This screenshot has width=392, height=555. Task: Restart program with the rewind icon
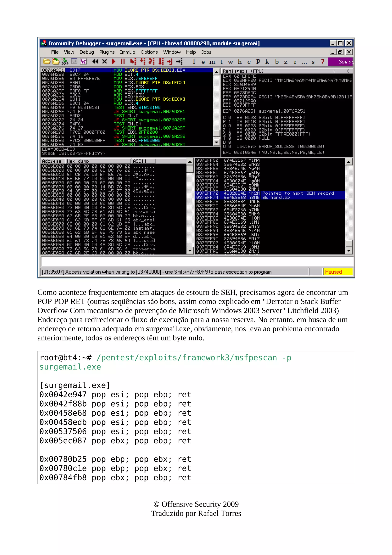pos(95,62)
